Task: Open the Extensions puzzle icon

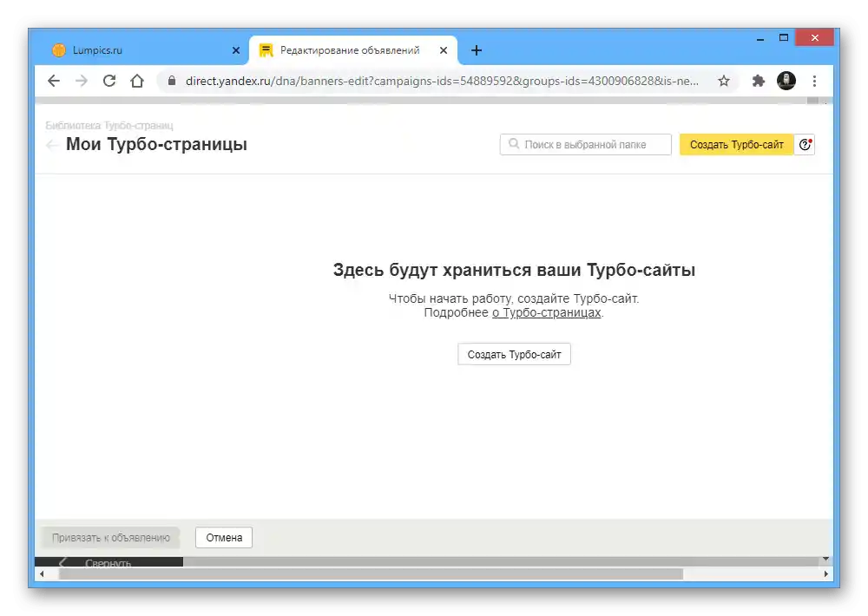Action: [758, 81]
